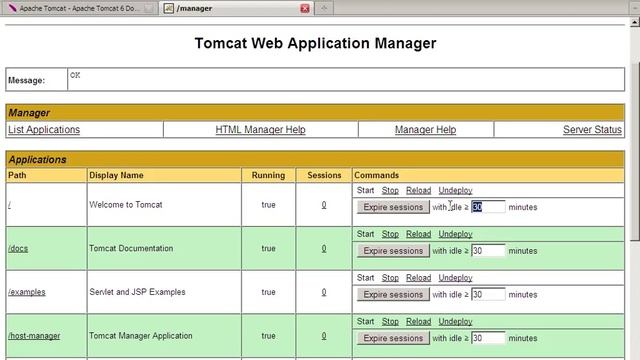
Task: Undeploy the /docs application
Action: 455,234
